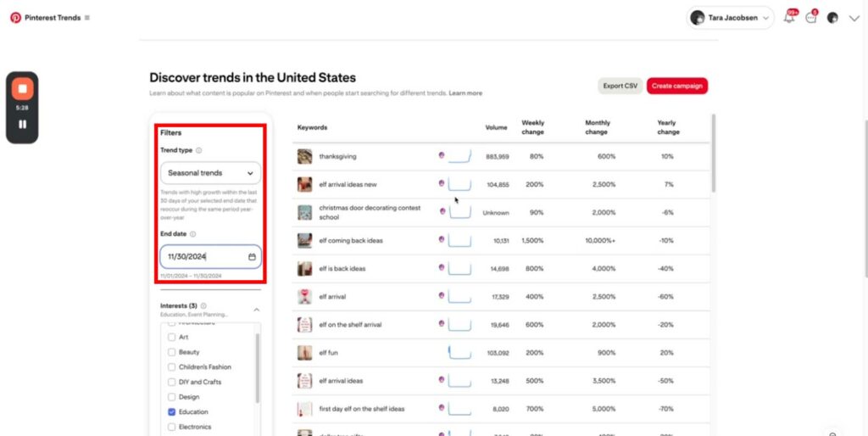
Task: Click the info icon next to Trend type
Action: point(198,150)
